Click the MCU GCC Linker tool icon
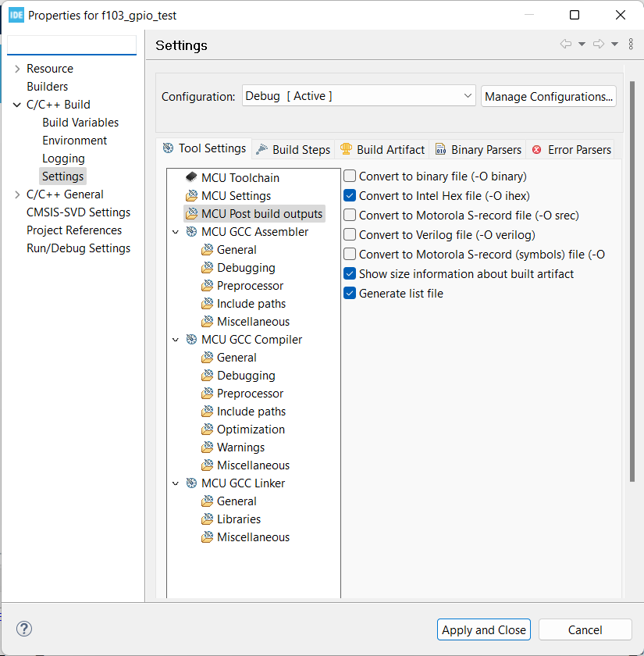The width and height of the screenshot is (644, 656). pos(191,483)
